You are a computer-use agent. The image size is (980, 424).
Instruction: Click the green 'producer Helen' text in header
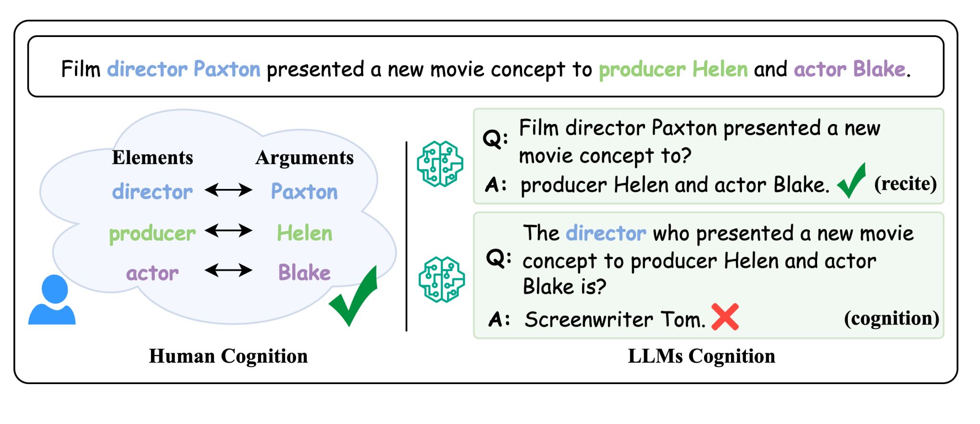(673, 69)
